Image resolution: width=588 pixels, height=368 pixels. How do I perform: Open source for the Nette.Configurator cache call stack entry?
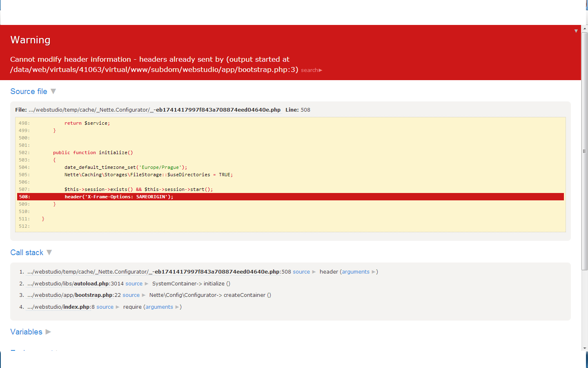[x=301, y=272]
